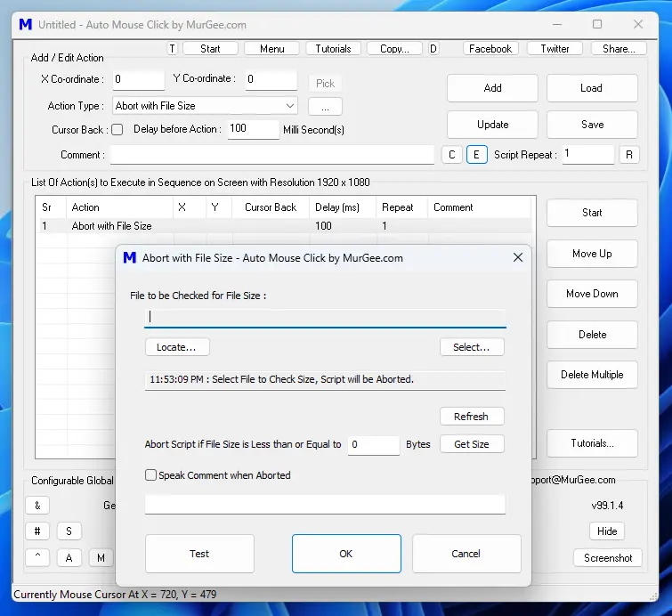Click the Tutorials... button on right side
The image size is (672, 616).
click(592, 443)
